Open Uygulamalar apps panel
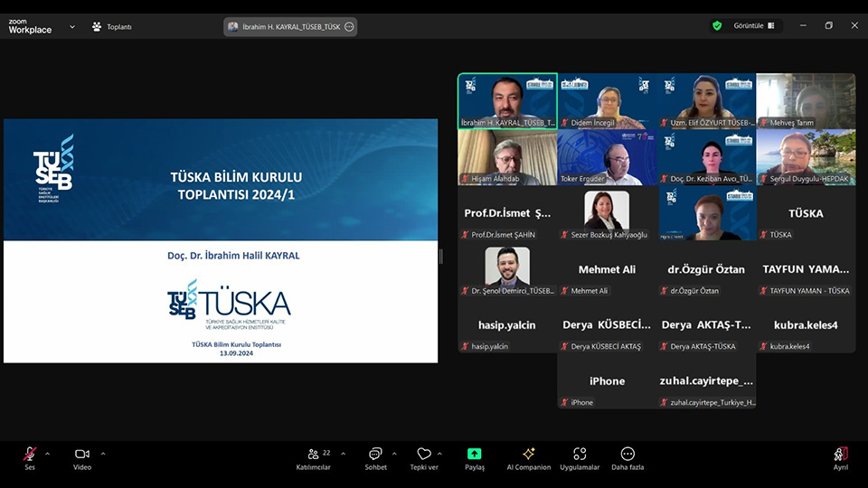Viewport: 868px width, 488px height. 580,458
